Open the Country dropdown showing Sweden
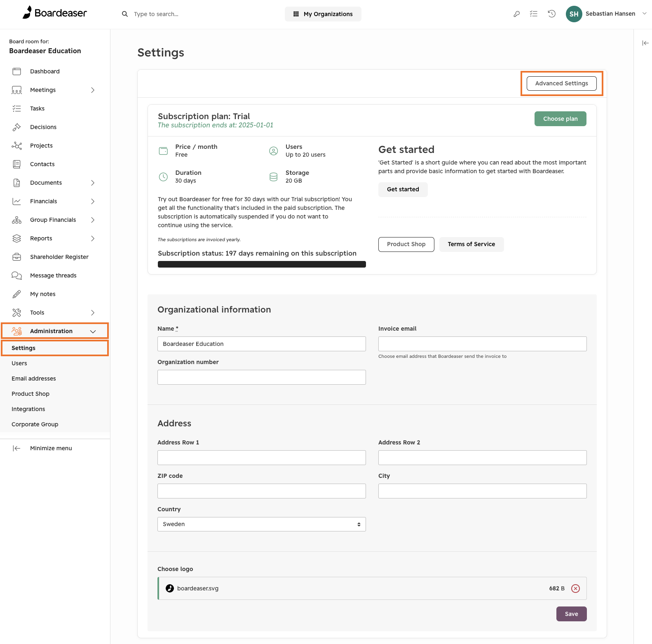Viewport: 652px width, 644px height. [262, 524]
